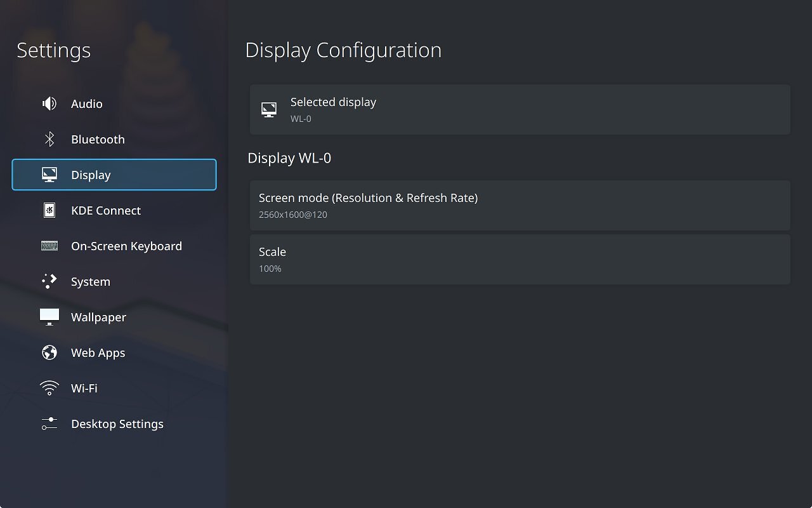Click the Audio speaker icon
This screenshot has height=508, width=812.
click(x=49, y=104)
